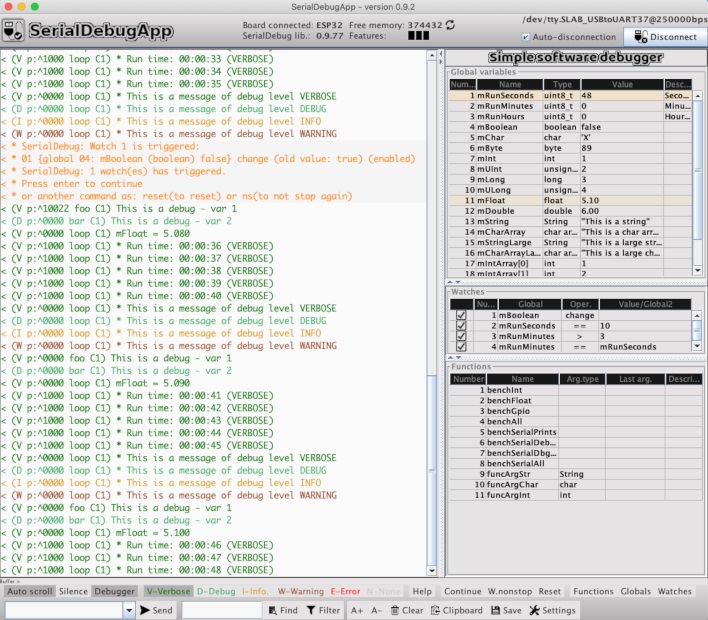Screen dimensions: 708x620
Task: Click the Filter funnel button
Action: (x=323, y=610)
